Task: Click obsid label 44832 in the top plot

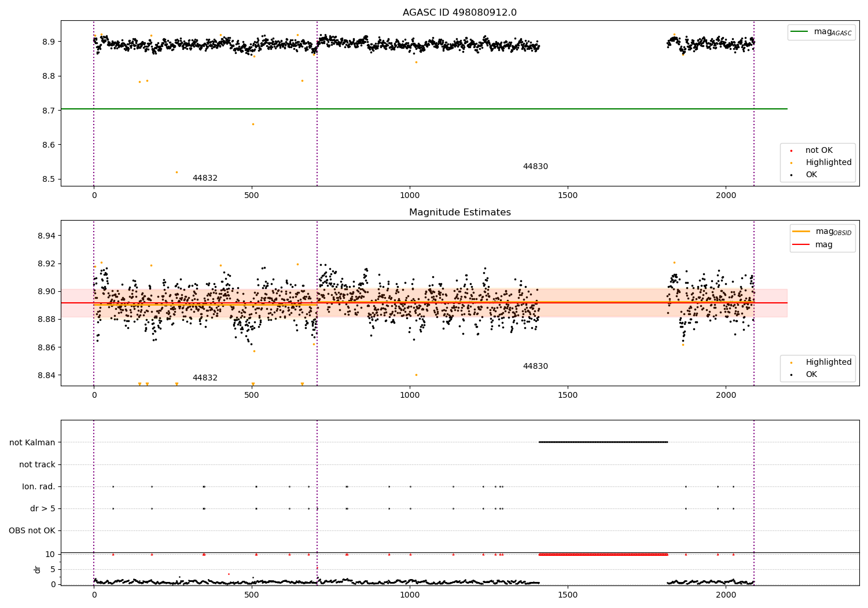Action: click(205, 178)
